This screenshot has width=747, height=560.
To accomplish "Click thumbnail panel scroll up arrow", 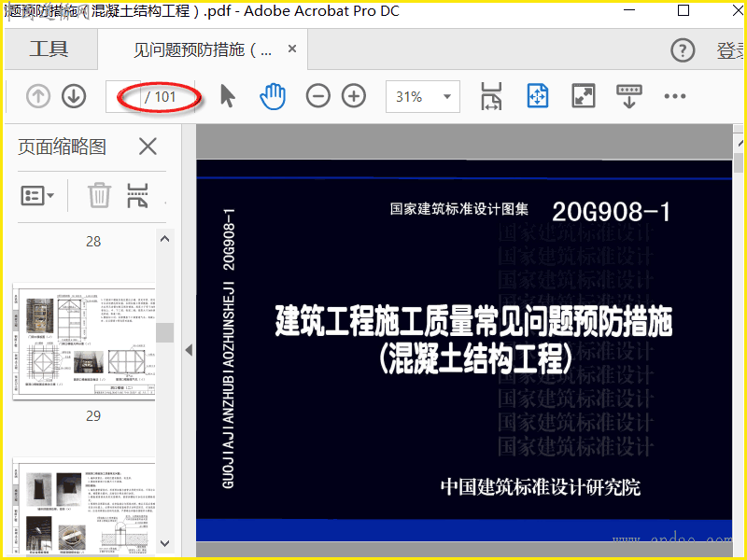I will (165, 239).
